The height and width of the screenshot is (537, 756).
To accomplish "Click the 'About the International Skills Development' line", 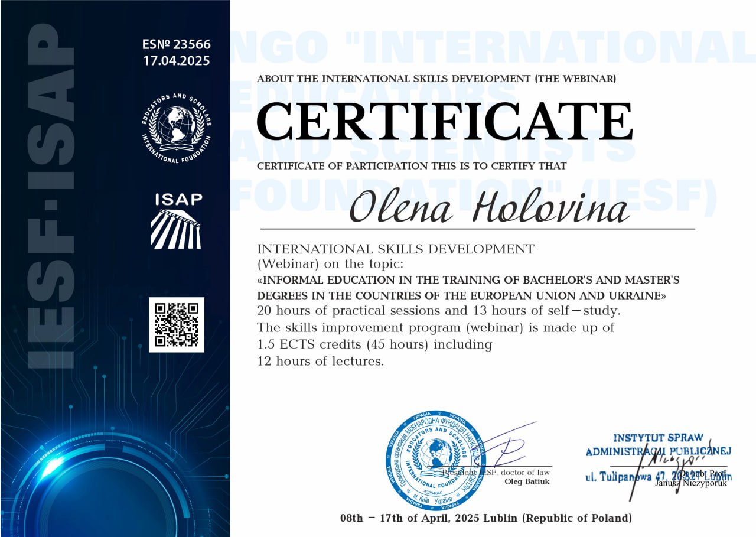I will tap(436, 79).
